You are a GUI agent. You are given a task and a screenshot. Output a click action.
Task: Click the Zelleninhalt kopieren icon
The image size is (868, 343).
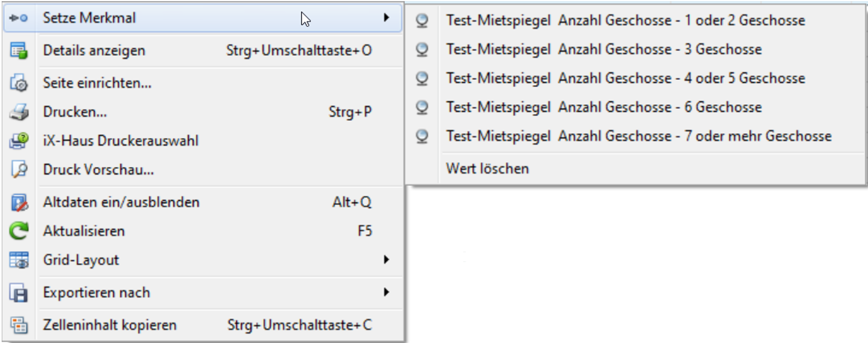pyautogui.click(x=19, y=326)
